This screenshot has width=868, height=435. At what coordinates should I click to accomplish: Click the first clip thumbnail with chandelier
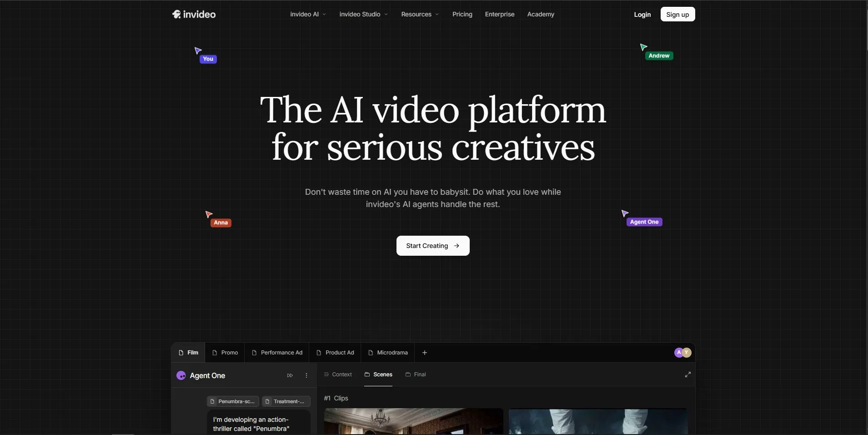(x=413, y=421)
